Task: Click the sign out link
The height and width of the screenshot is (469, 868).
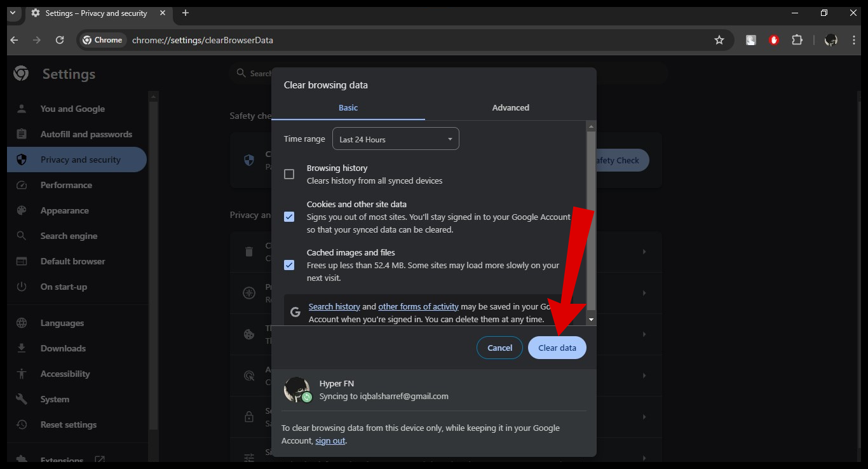Action: (330, 440)
